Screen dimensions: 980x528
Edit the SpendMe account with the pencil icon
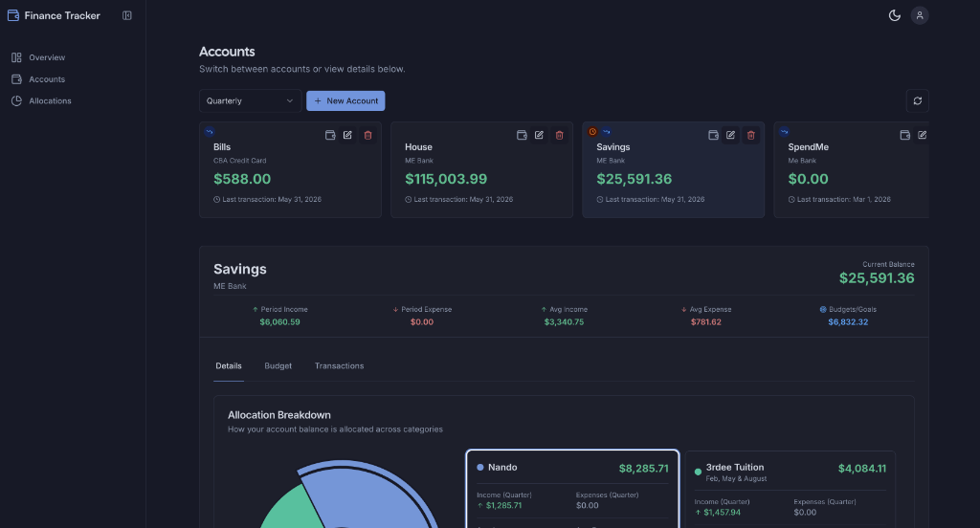click(x=922, y=135)
